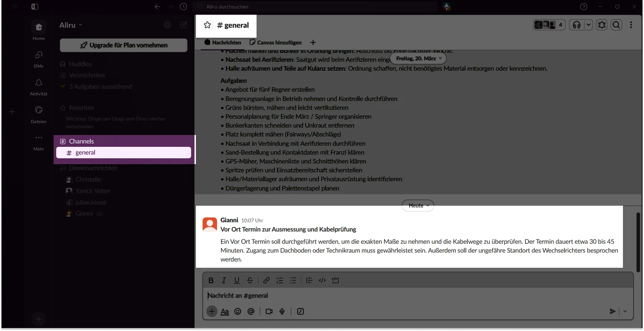Insert a blockquote
The width and height of the screenshot is (644, 331).
309,280
